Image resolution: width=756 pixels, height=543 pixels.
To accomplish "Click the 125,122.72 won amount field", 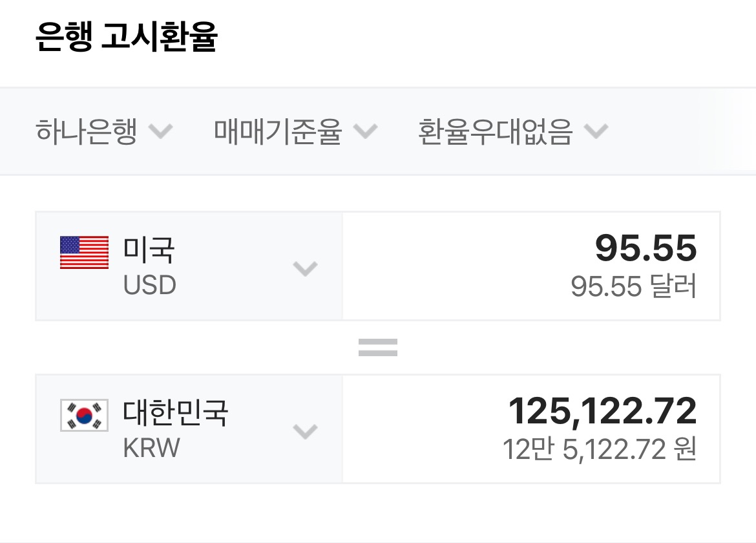I will [x=603, y=411].
